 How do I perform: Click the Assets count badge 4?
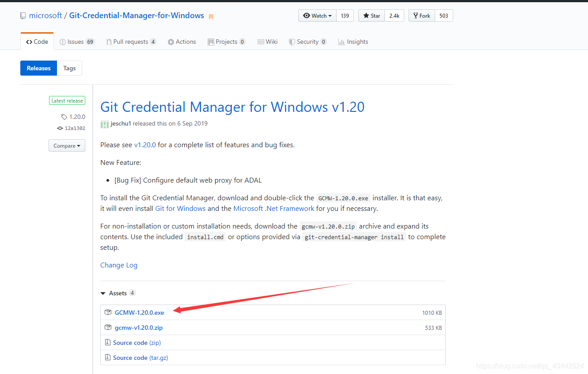pos(132,293)
